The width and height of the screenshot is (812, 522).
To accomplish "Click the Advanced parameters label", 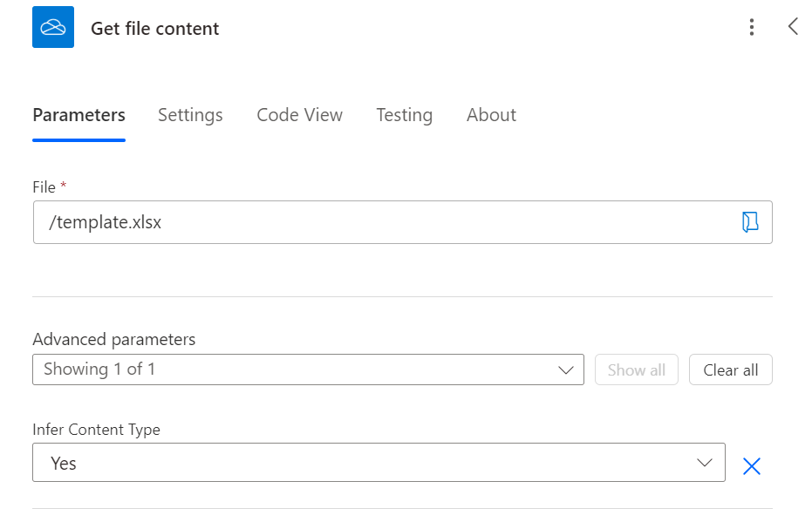I will point(113,339).
